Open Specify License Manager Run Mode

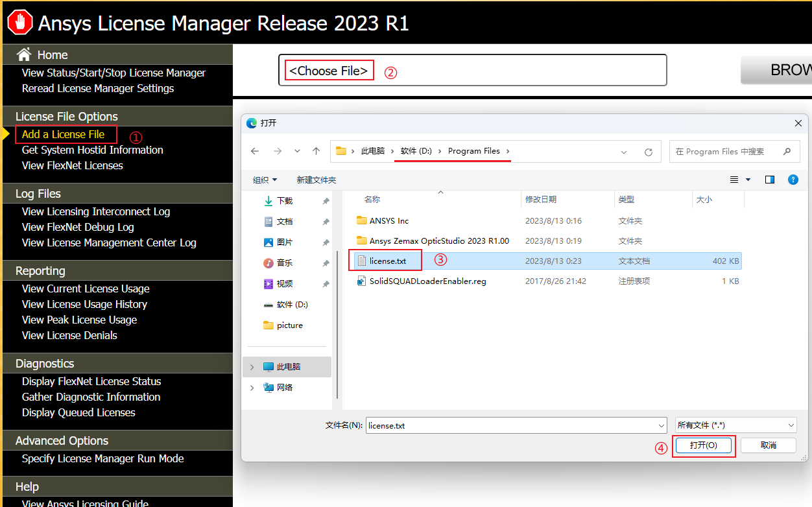coord(102,458)
